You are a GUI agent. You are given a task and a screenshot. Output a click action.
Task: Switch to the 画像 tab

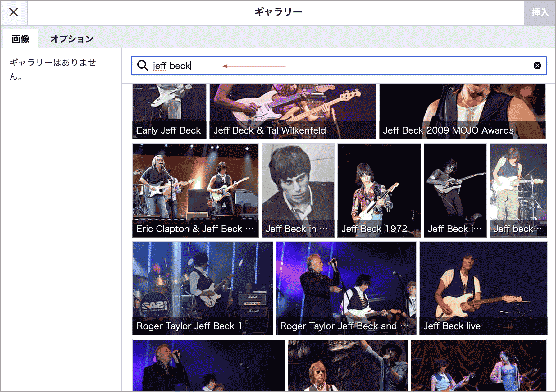[21, 39]
